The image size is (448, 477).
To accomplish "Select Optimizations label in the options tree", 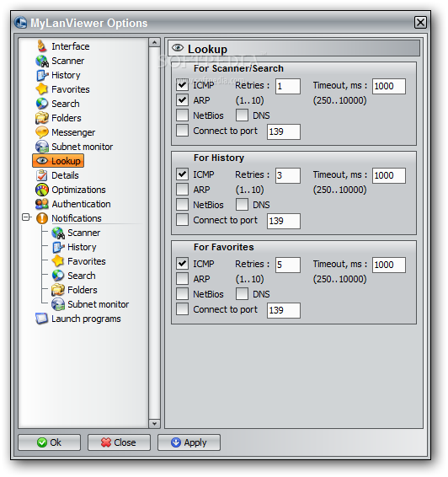I will (78, 190).
